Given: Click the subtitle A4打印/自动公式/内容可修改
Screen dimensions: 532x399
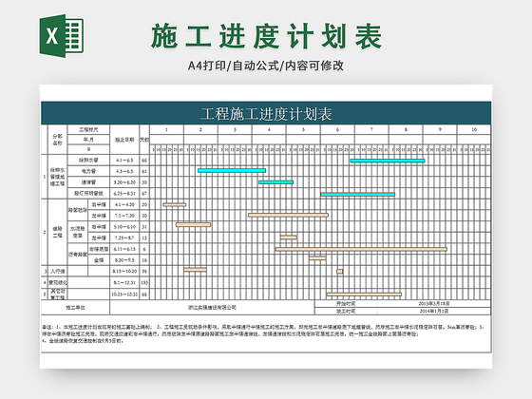Looking at the screenshot, I should 266,66.
